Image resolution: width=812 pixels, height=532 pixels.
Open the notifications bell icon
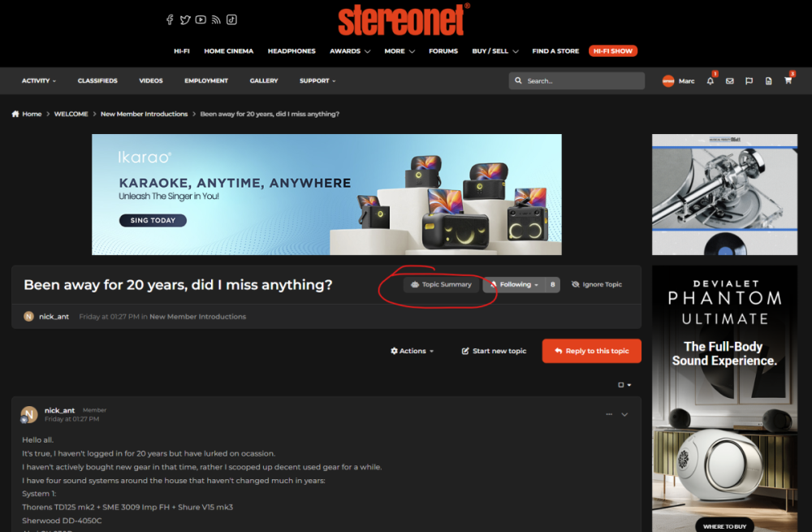(x=710, y=81)
